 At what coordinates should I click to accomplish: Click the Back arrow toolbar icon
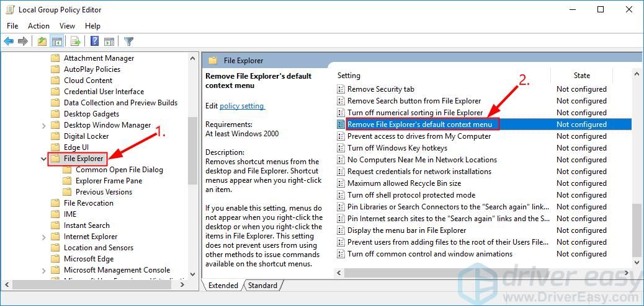tap(9, 42)
